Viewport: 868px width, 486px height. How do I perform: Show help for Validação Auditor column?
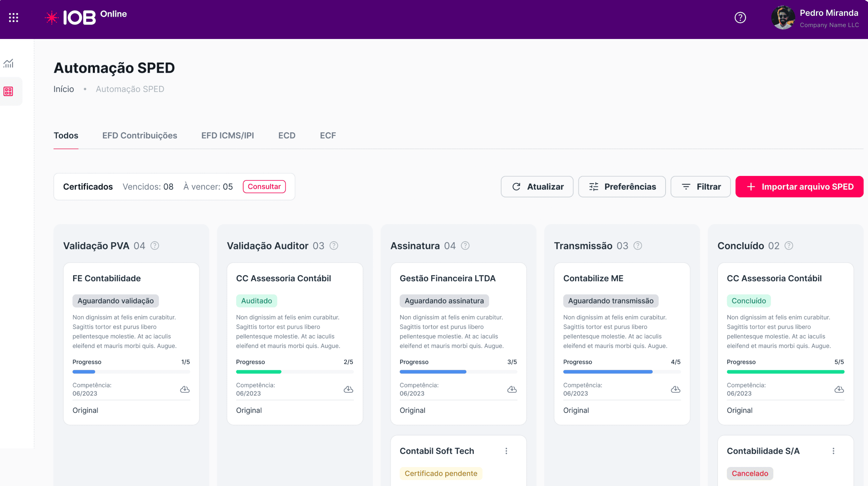[334, 246]
